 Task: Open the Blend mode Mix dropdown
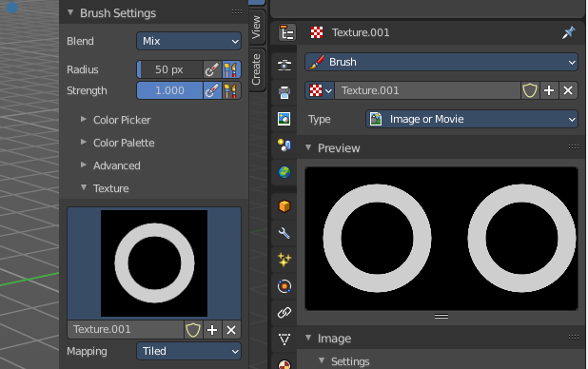click(188, 41)
